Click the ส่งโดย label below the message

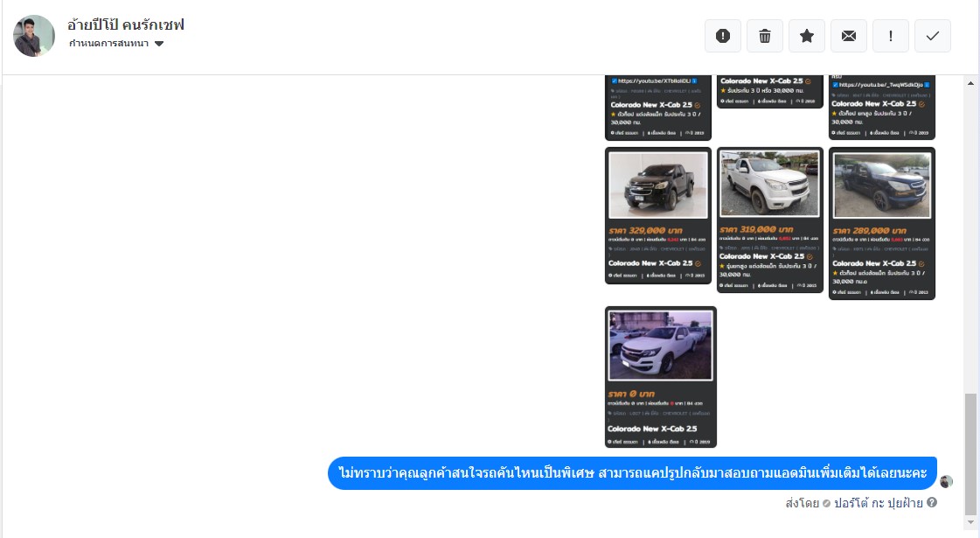tap(802, 503)
